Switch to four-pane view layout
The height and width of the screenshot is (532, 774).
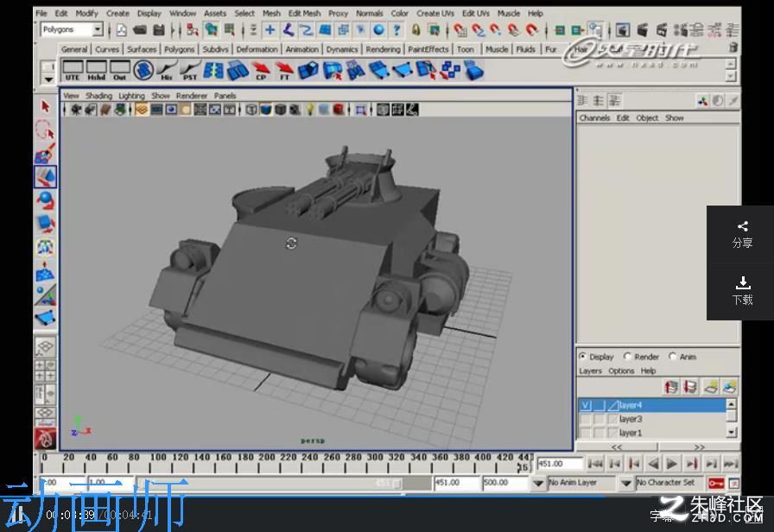click(x=45, y=370)
